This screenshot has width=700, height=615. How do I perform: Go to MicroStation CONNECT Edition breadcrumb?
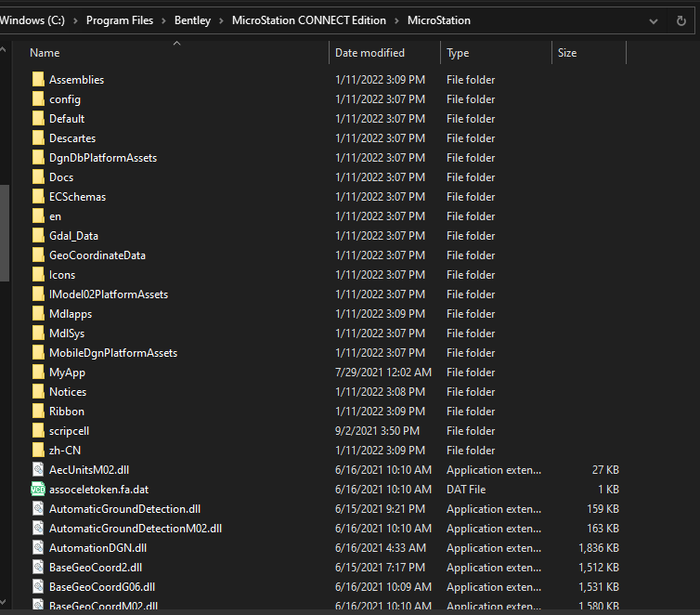309,20
